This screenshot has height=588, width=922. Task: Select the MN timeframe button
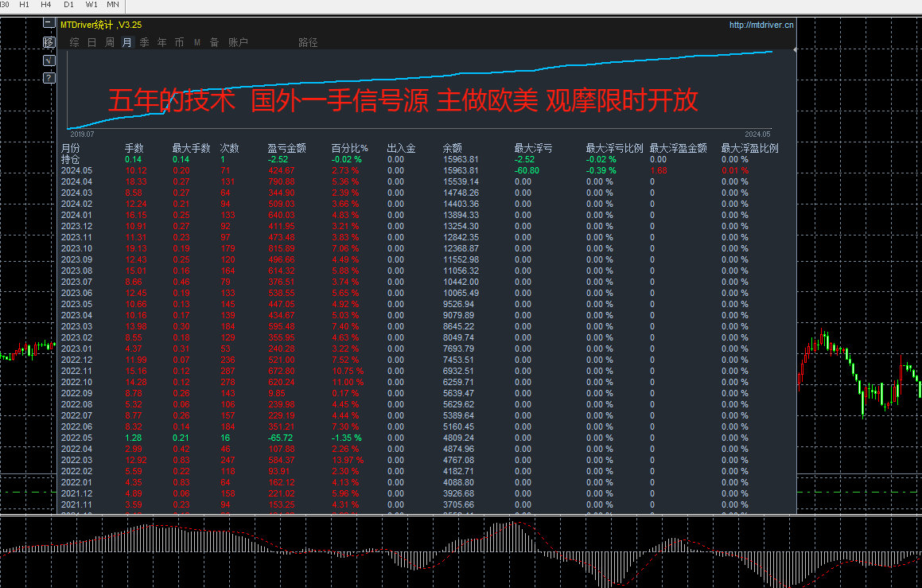(113, 4)
